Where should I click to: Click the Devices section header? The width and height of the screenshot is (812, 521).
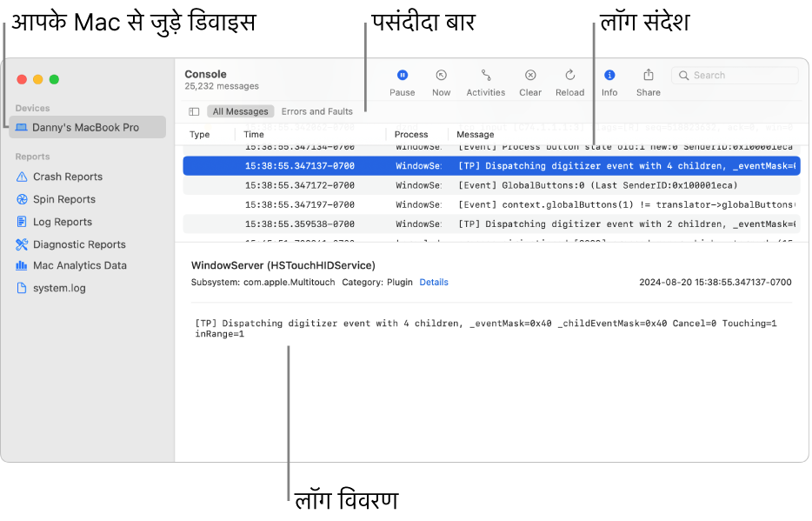point(32,108)
